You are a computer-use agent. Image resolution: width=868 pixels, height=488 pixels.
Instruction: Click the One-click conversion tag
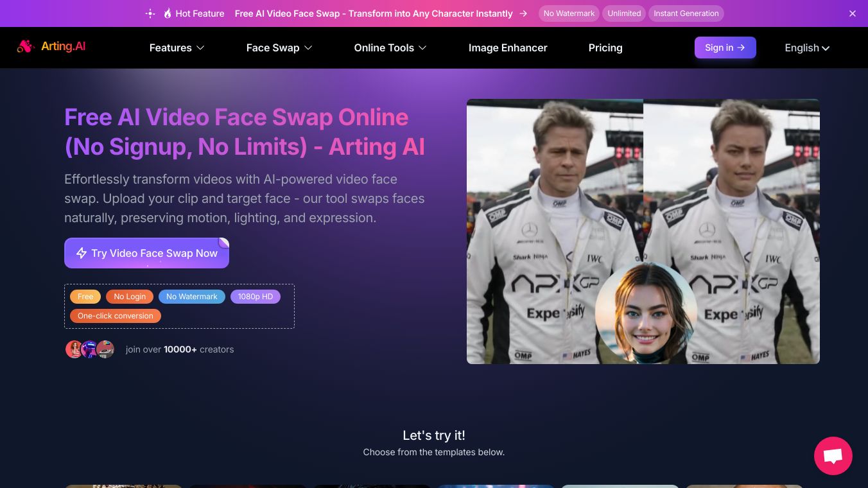116,316
